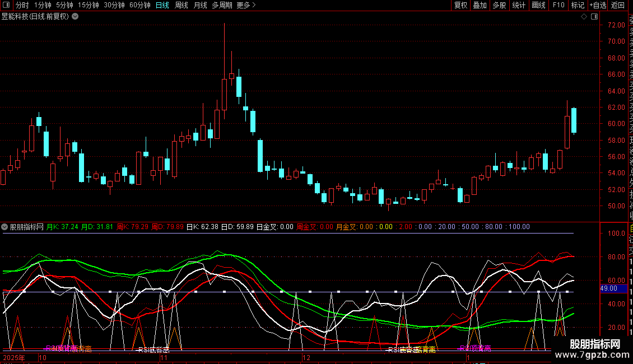
Task: Toggle the left sidebar panel icon
Action: click(x=7, y=5)
